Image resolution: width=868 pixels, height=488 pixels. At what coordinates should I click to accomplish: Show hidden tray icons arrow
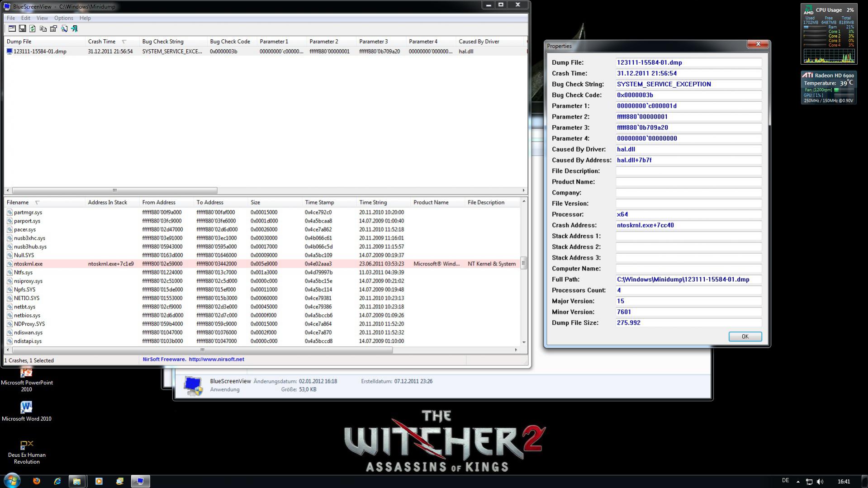coord(798,482)
